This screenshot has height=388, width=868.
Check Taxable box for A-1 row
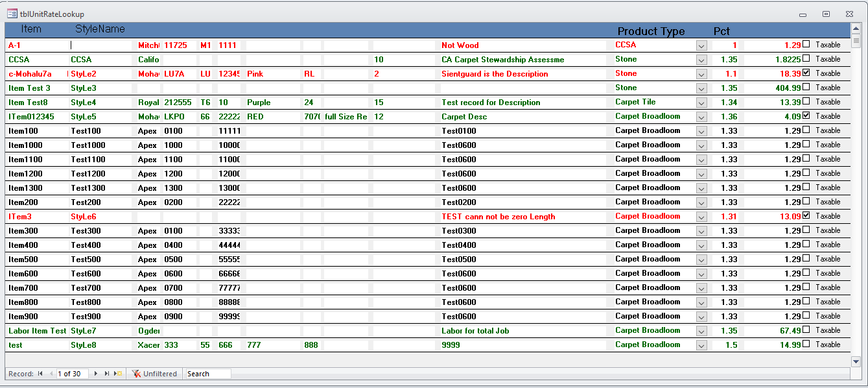(x=806, y=45)
